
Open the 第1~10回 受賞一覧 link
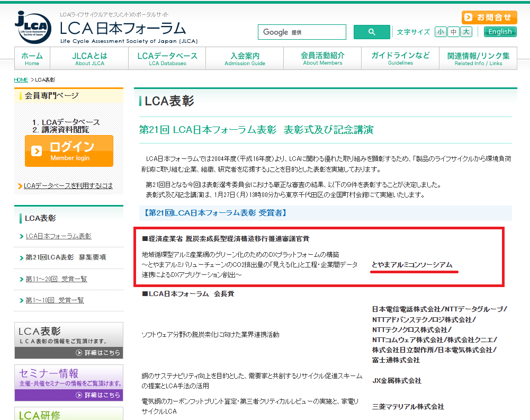coord(55,300)
